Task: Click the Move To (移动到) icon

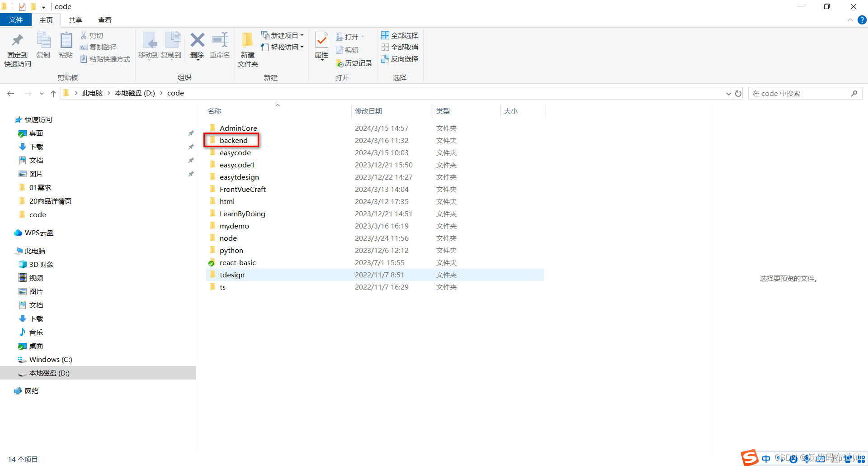Action: (x=149, y=40)
